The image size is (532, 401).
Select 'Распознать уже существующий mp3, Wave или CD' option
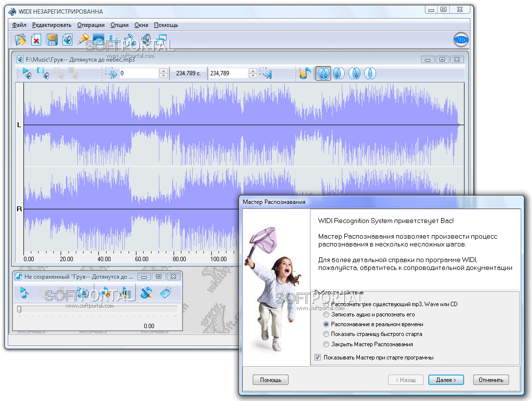coord(391,304)
